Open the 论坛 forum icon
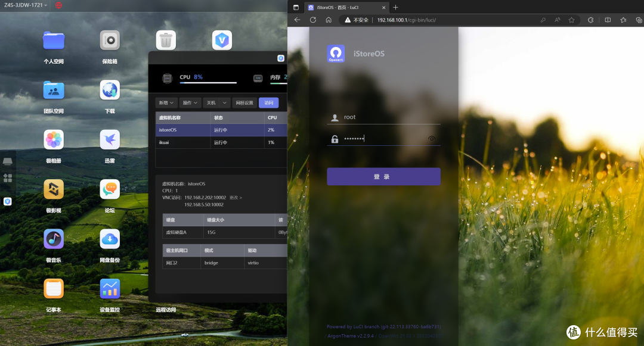644x346 pixels. (110, 189)
